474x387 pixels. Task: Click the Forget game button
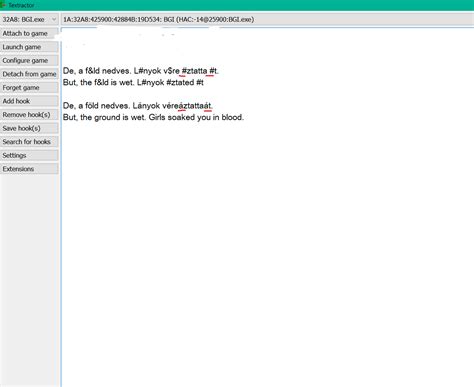pos(29,88)
